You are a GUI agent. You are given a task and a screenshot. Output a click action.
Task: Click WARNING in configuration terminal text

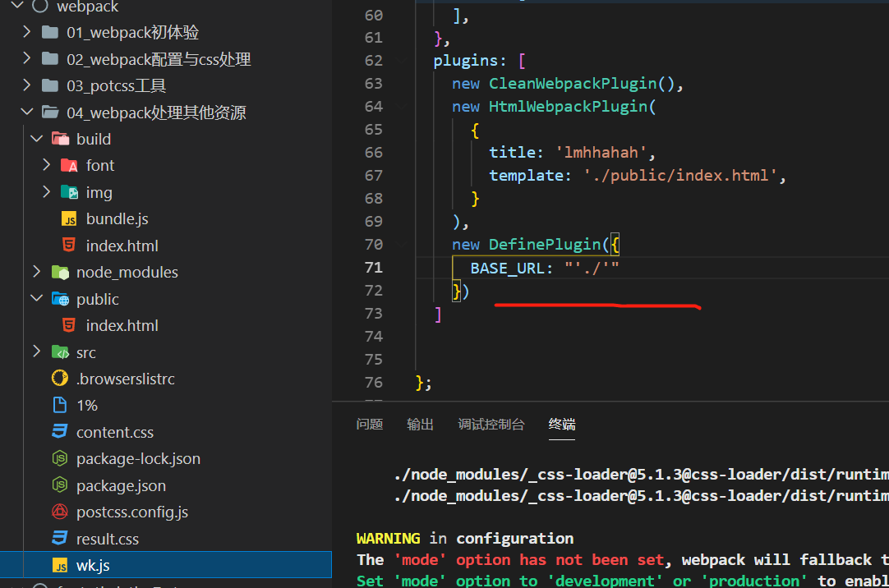(x=465, y=538)
